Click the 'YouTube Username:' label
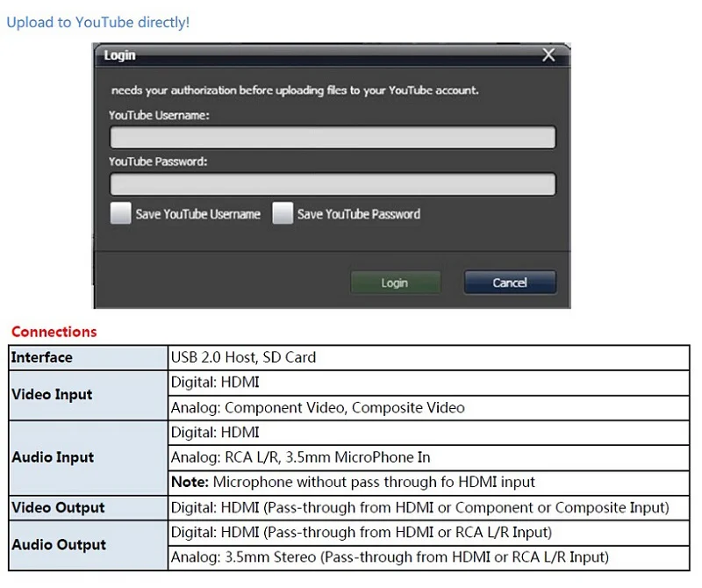Screen dimensions: 702x588 pyautogui.click(x=159, y=116)
